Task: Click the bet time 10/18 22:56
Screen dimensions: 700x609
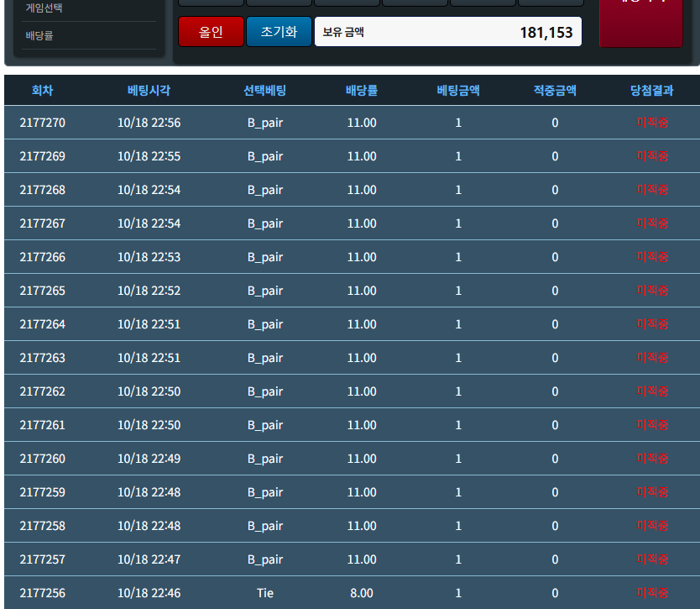Action: (x=149, y=123)
